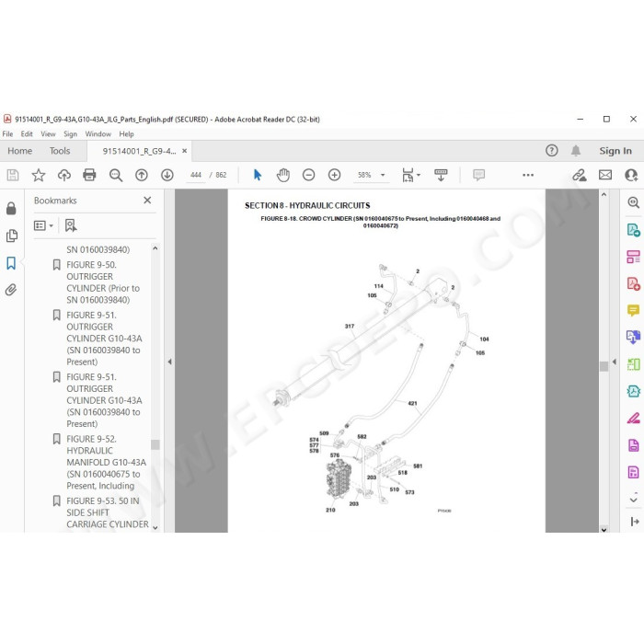Open the Window menu

click(98, 134)
